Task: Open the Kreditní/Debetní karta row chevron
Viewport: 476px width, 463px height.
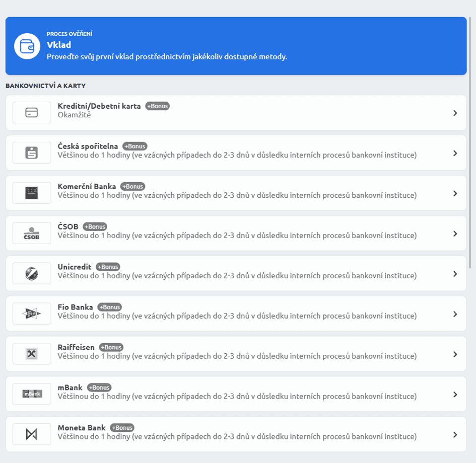Action: pos(455,113)
